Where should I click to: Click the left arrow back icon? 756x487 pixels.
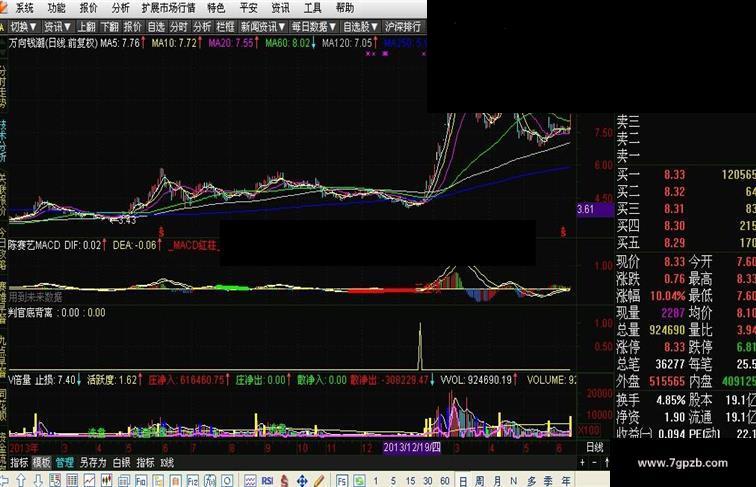coord(4,480)
